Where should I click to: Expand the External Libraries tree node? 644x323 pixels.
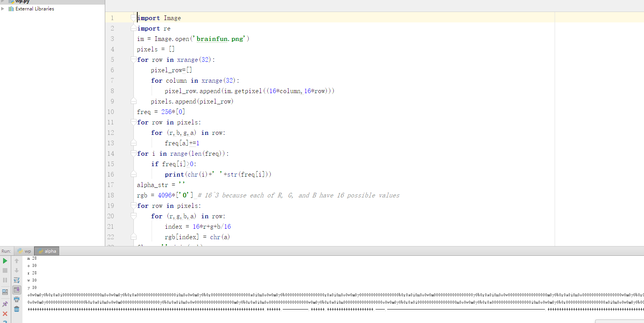click(x=3, y=8)
